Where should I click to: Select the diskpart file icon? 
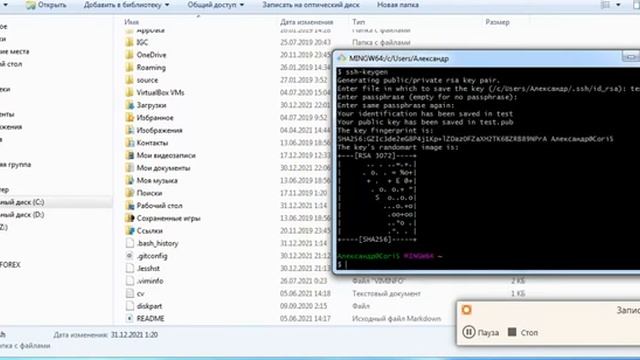pyautogui.click(x=129, y=306)
